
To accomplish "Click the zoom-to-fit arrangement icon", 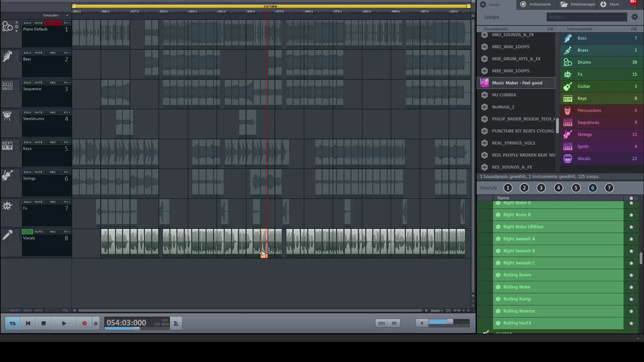I will click(x=448, y=311).
